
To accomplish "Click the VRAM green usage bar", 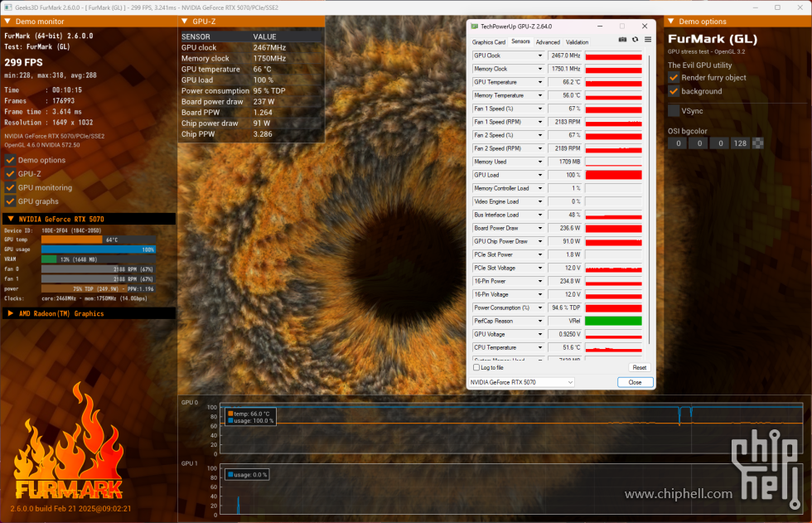I will click(x=49, y=259).
